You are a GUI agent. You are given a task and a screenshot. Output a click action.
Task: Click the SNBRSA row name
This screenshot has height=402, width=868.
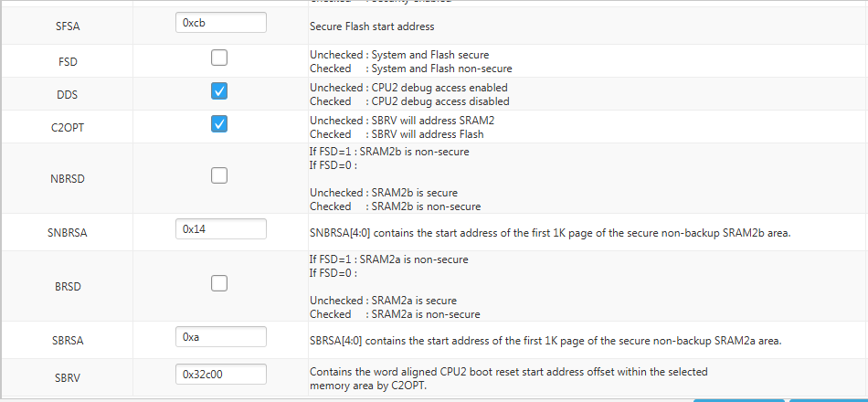pos(67,233)
